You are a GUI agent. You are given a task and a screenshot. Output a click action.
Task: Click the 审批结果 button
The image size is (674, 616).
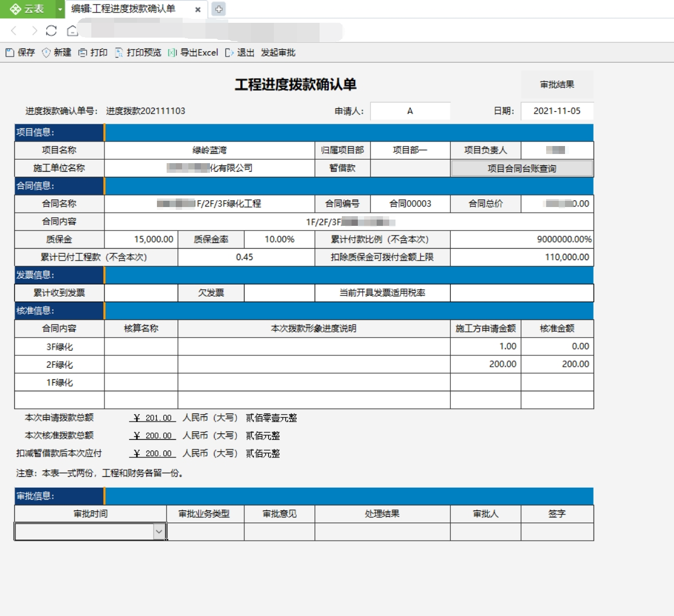[557, 84]
